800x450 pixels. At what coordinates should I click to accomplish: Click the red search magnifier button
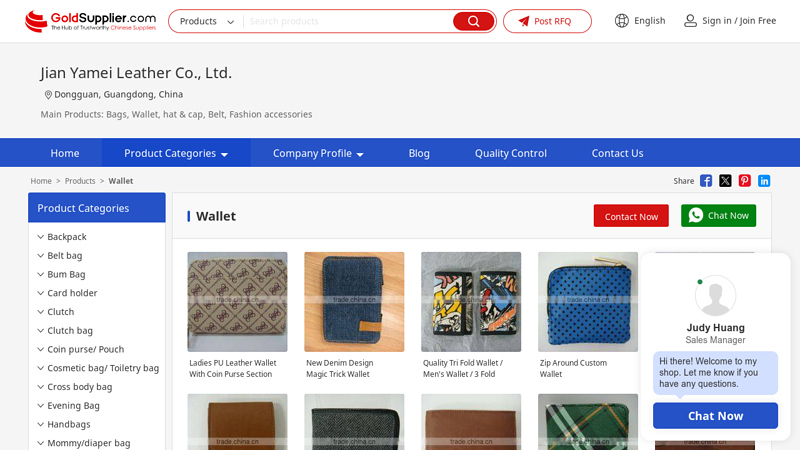(x=473, y=21)
